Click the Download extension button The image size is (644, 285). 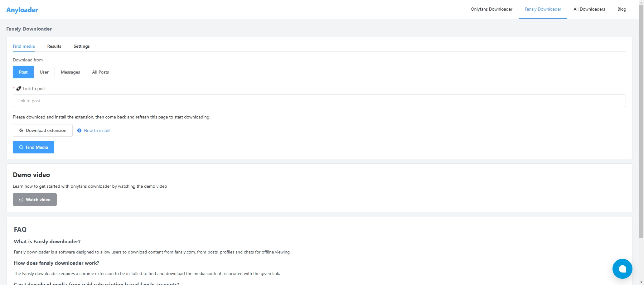coord(43,130)
